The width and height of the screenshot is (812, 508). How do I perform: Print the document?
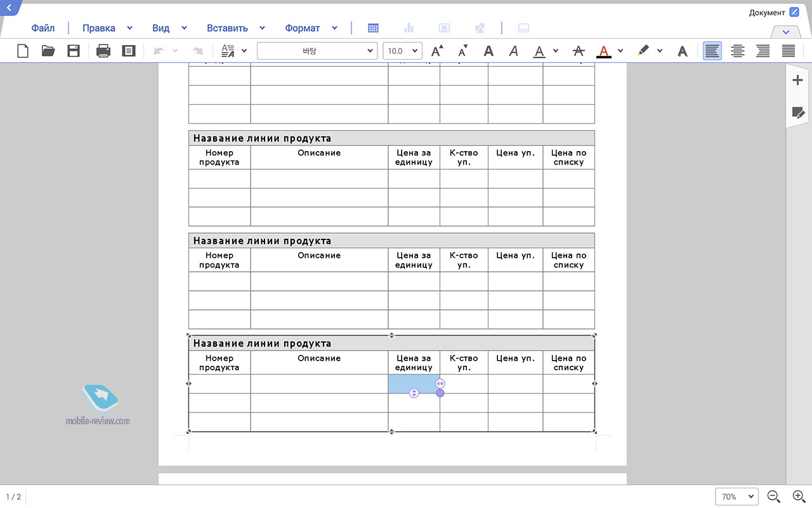(x=103, y=51)
